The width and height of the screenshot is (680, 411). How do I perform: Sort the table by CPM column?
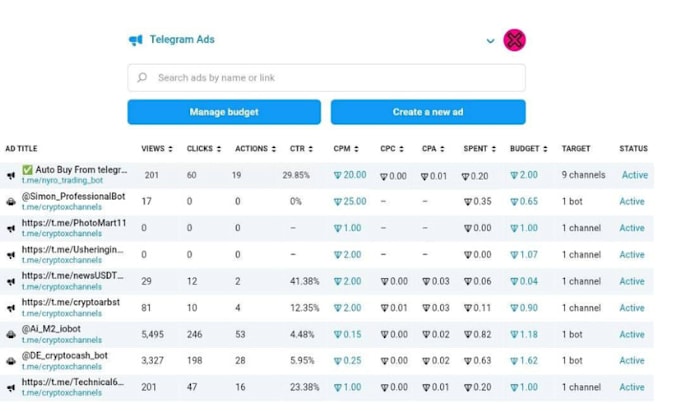(346, 149)
